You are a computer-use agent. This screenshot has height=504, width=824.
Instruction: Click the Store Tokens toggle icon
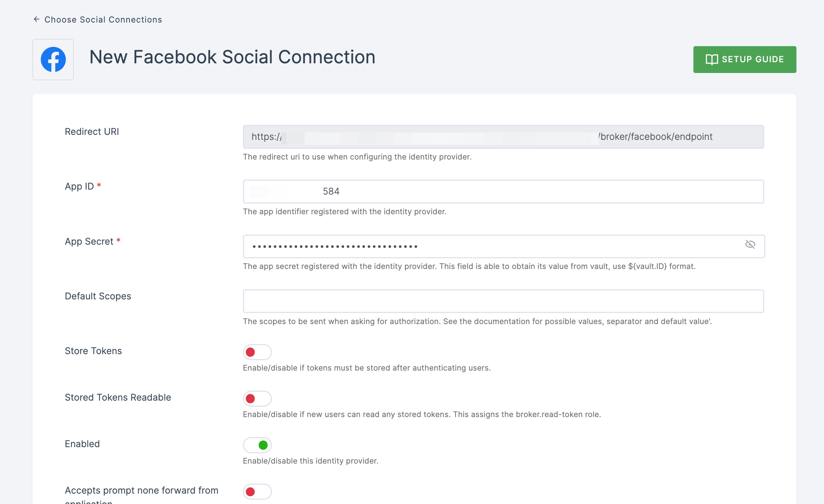pos(257,352)
